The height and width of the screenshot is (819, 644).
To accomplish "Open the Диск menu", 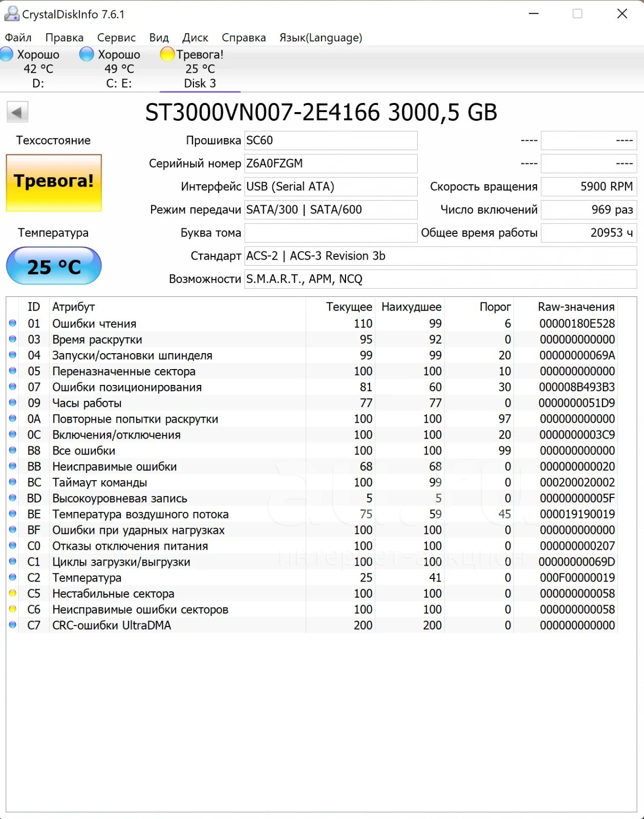I will [x=195, y=37].
